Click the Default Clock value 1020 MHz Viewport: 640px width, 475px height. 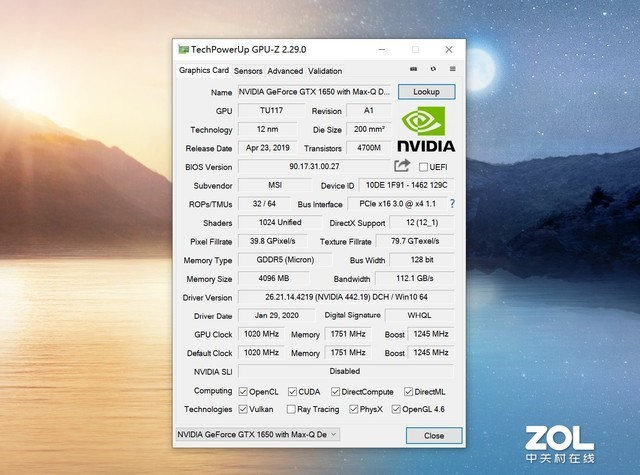261,353
